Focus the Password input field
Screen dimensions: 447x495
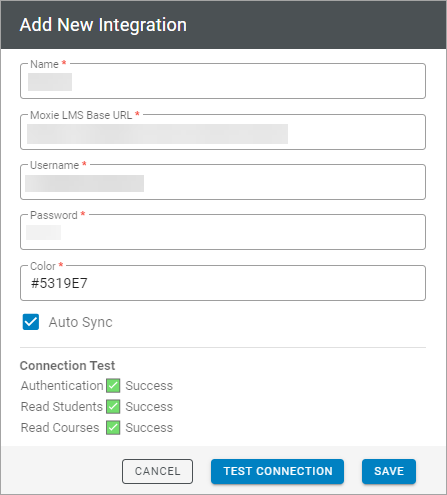coord(223,232)
